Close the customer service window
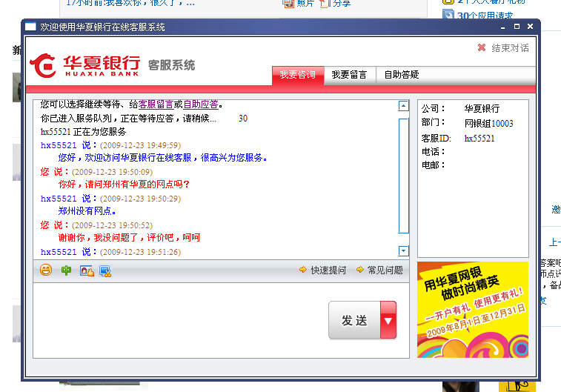 point(530,27)
